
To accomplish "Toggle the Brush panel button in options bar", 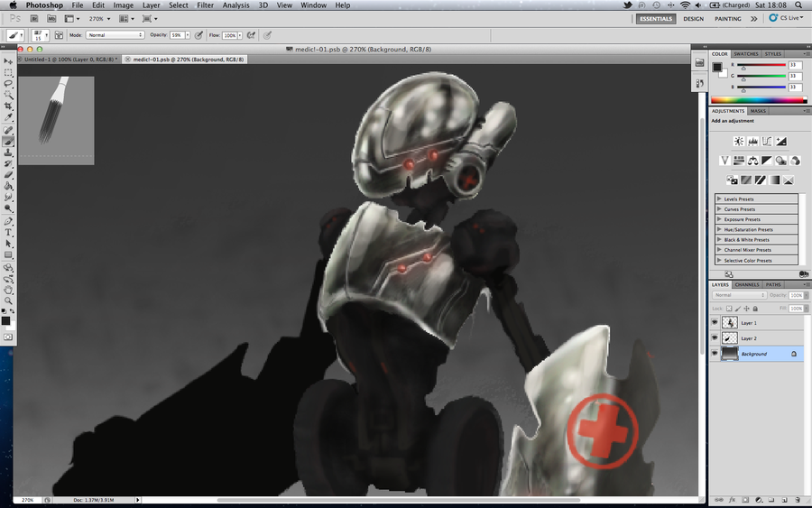I will (59, 35).
